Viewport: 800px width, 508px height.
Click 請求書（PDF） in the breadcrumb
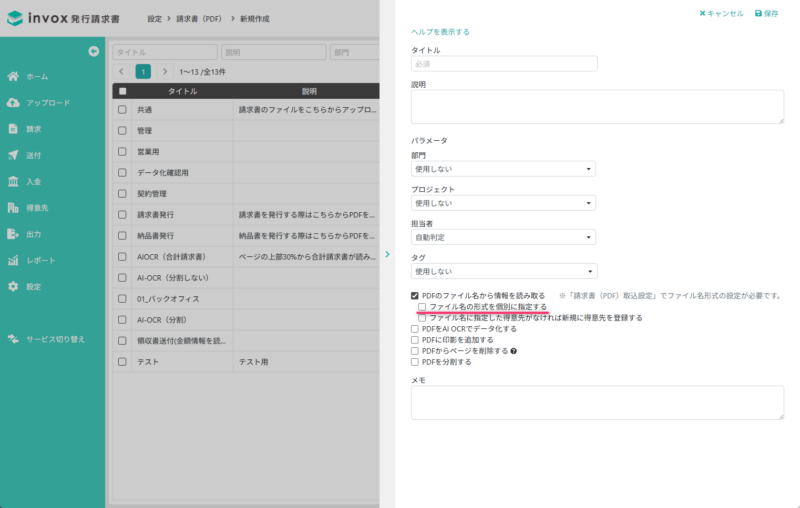pyautogui.click(x=199, y=19)
